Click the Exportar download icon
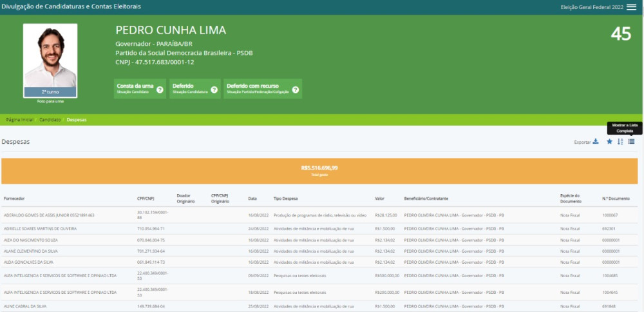Image resolution: width=644 pixels, height=312 pixels. tap(596, 142)
